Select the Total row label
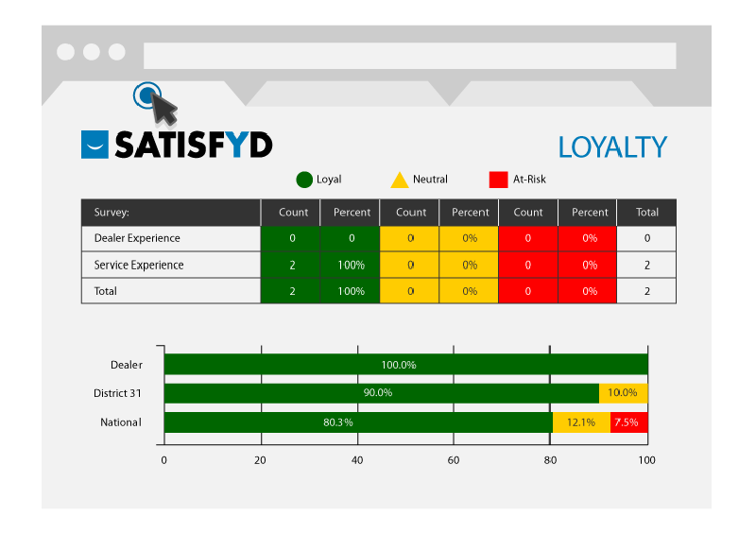 click(x=105, y=291)
